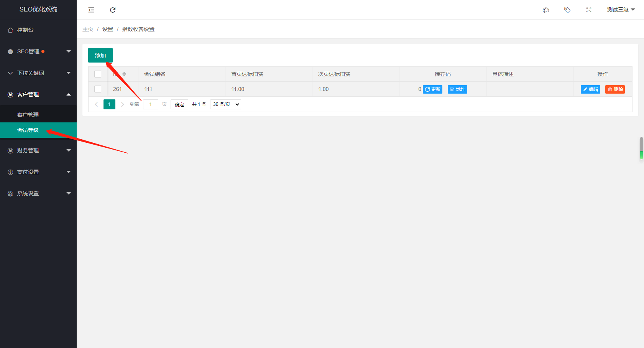Viewport: 644px width, 348px height.
Task: Delete row 261 with 删除 button
Action: click(x=615, y=89)
